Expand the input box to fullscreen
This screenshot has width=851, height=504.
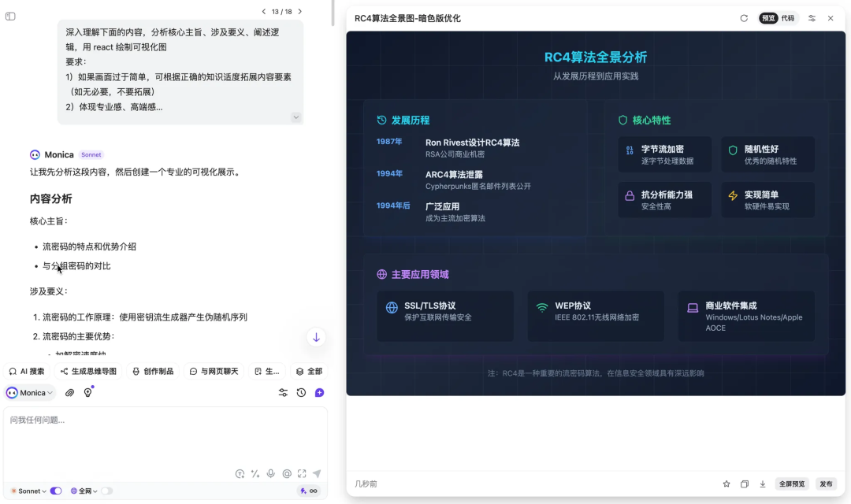[302, 473]
